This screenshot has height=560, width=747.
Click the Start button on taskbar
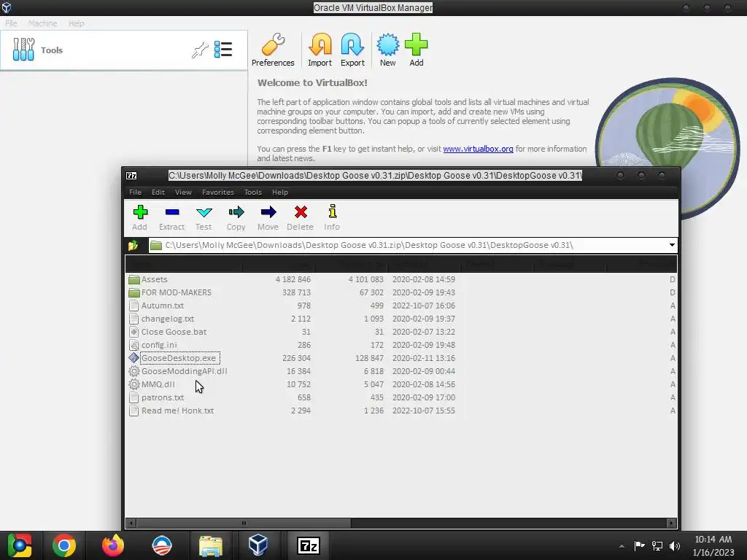(19, 545)
